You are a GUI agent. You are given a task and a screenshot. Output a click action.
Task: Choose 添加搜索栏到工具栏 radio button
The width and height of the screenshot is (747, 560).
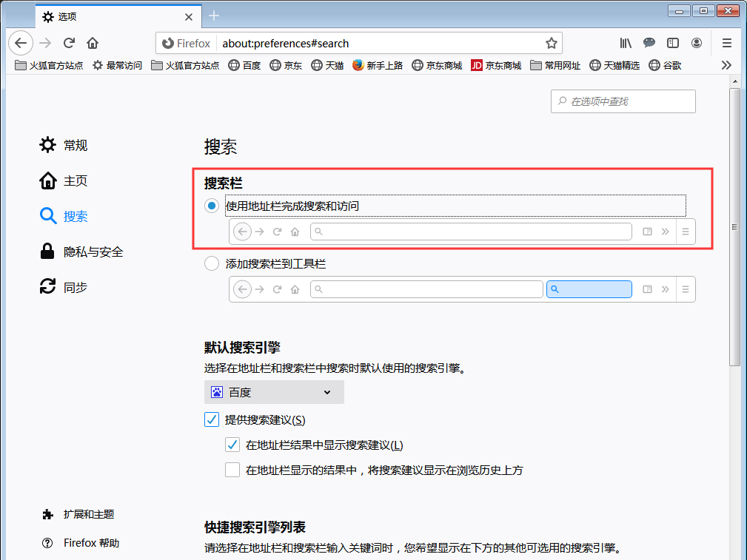[x=211, y=263]
